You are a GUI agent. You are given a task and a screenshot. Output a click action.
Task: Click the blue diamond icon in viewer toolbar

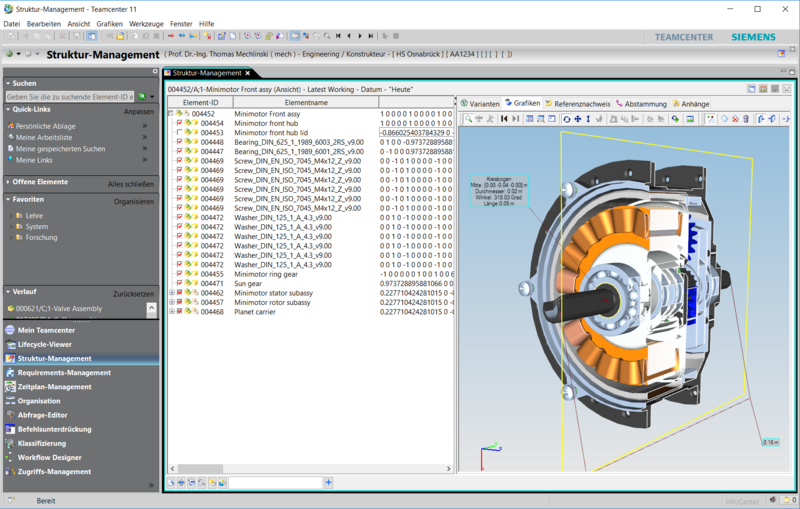[724, 119]
